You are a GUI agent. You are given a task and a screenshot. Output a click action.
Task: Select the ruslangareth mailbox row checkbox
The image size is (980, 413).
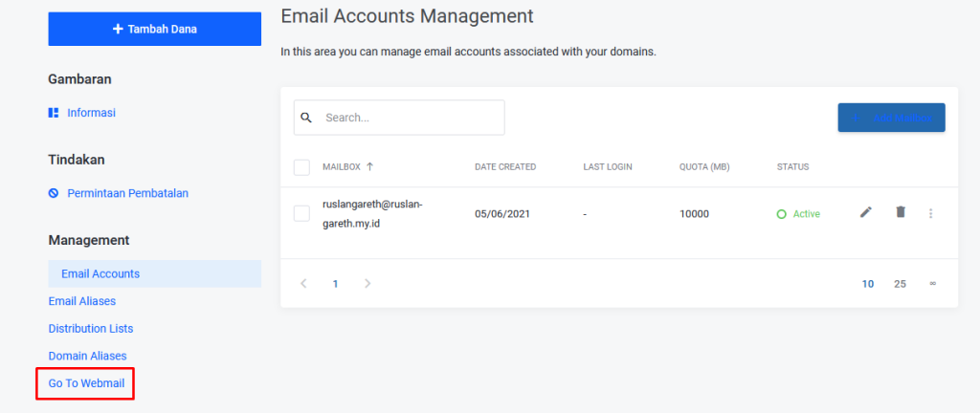tap(301, 213)
